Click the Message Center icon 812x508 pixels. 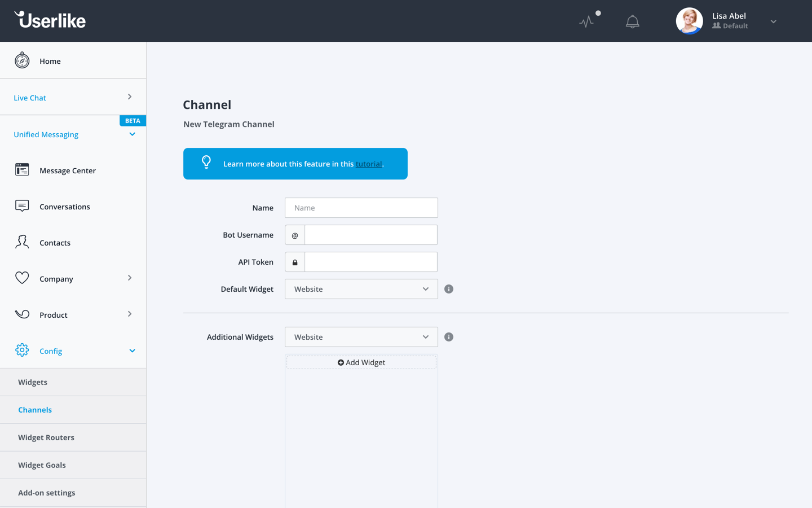coord(22,170)
